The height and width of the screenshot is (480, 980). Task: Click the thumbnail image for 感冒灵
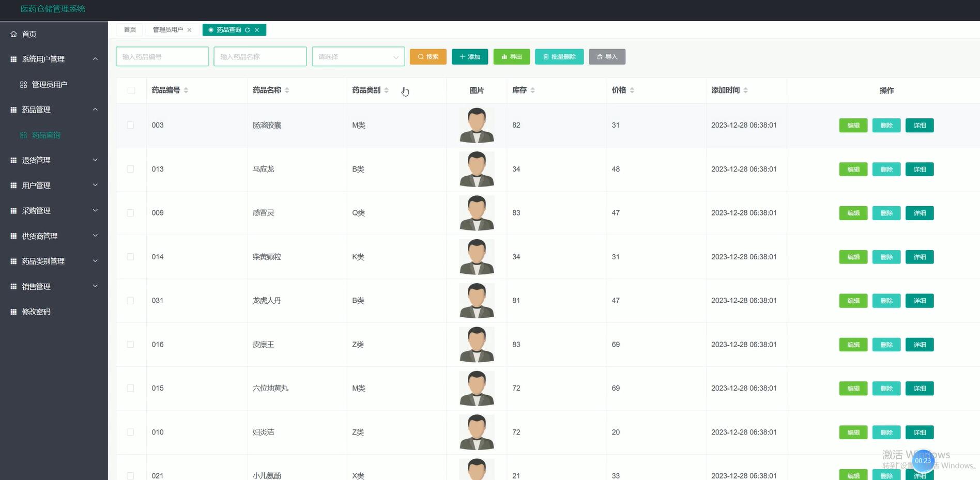(x=476, y=212)
